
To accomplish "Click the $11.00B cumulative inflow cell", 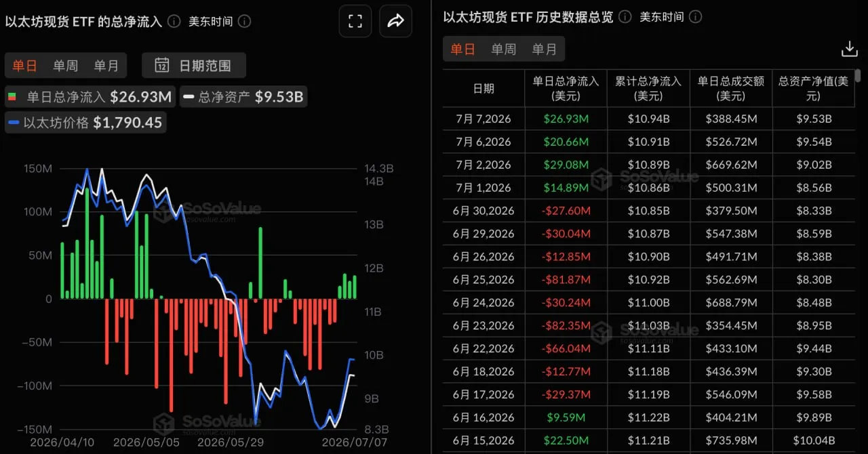I will [648, 303].
